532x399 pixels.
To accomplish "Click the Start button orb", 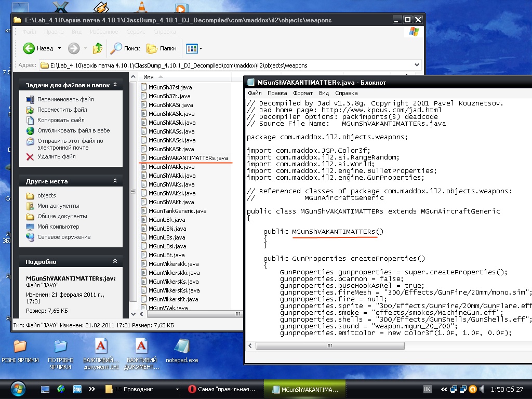I will 18,389.
